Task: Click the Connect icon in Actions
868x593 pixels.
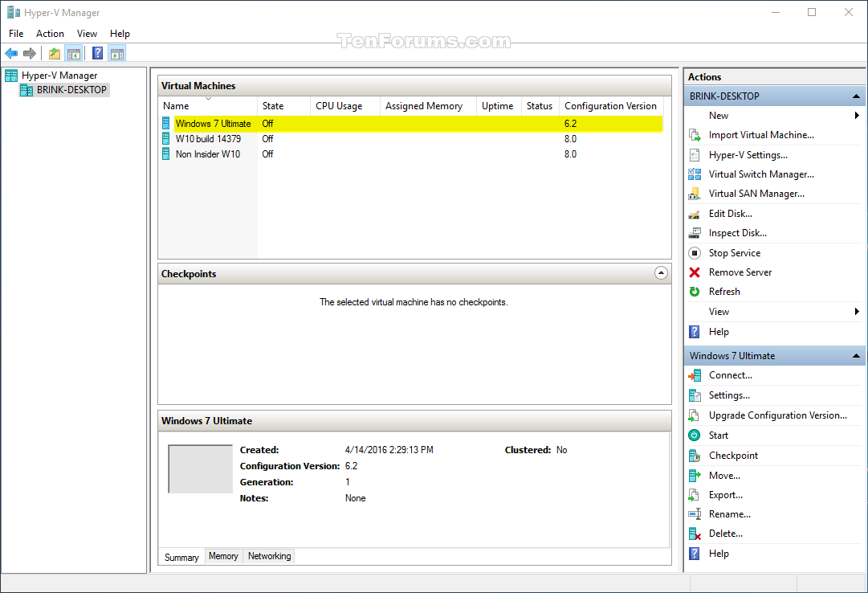Action: pyautogui.click(x=695, y=375)
